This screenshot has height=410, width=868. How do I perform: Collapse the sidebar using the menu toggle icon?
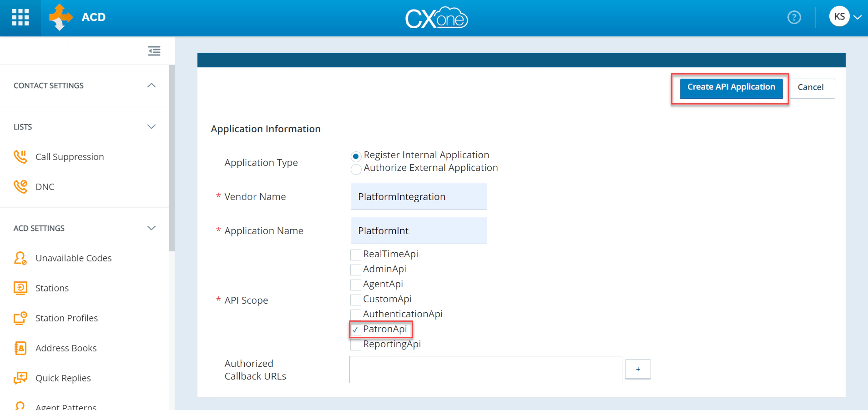pos(154,51)
